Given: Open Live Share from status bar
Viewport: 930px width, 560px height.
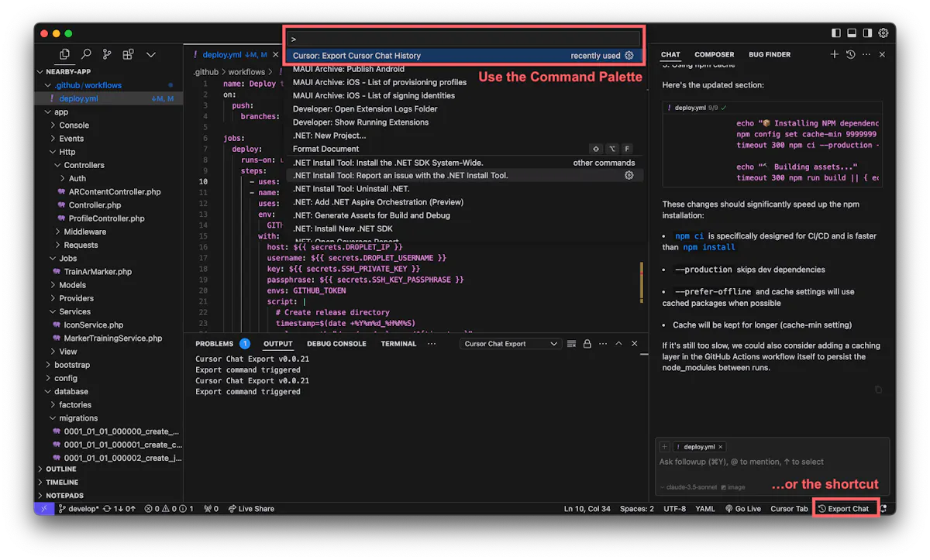Looking at the screenshot, I should pyautogui.click(x=251, y=509).
